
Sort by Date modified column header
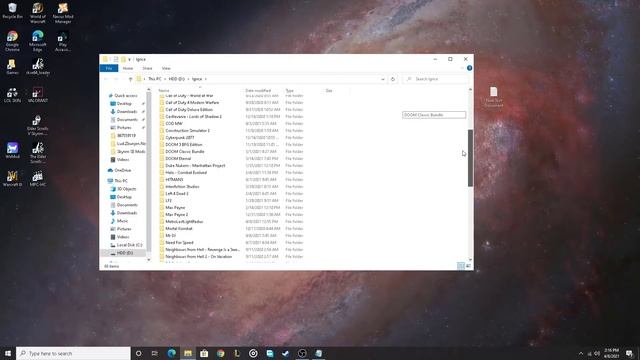click(258, 91)
